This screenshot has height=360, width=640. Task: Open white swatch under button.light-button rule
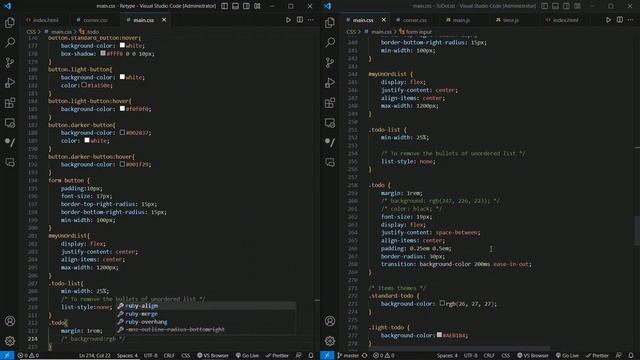point(122,77)
